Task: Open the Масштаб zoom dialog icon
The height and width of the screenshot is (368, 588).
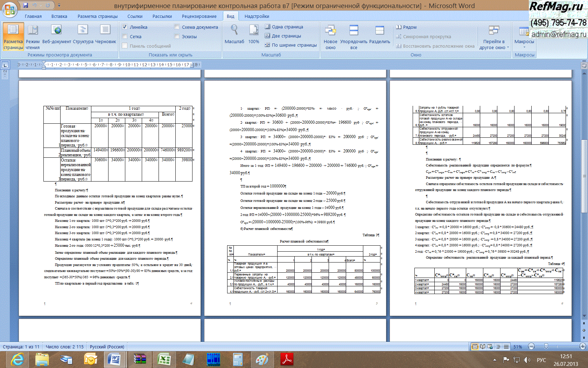Action: click(x=234, y=34)
